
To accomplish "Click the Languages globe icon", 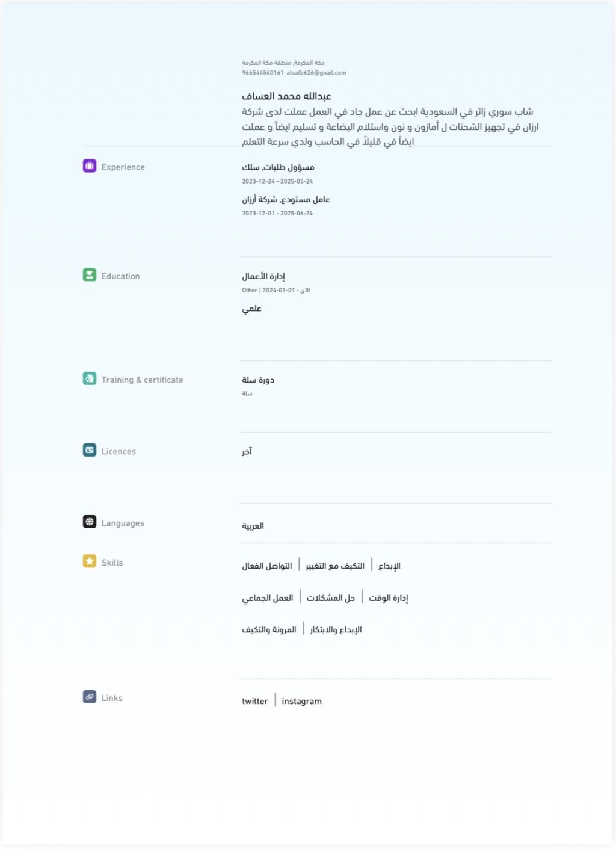I will click(90, 522).
